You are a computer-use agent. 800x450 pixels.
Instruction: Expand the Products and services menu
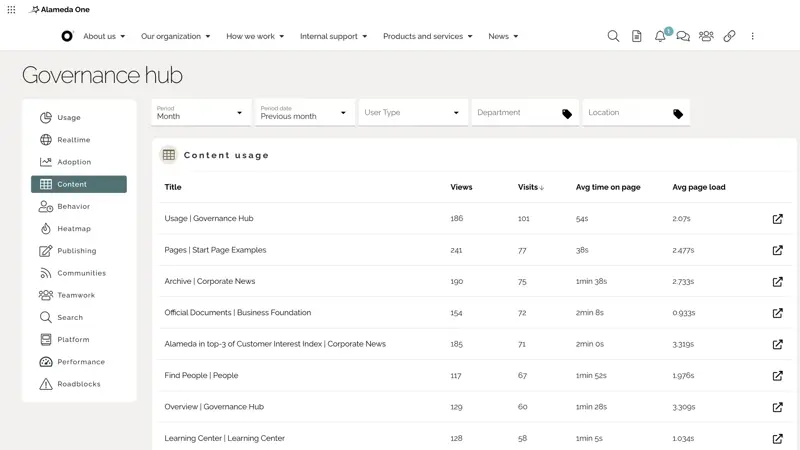coord(428,36)
